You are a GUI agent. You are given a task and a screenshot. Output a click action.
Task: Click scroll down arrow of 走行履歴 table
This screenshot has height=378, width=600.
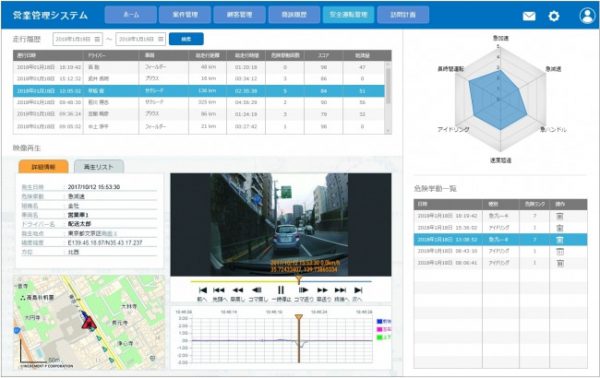click(388, 131)
